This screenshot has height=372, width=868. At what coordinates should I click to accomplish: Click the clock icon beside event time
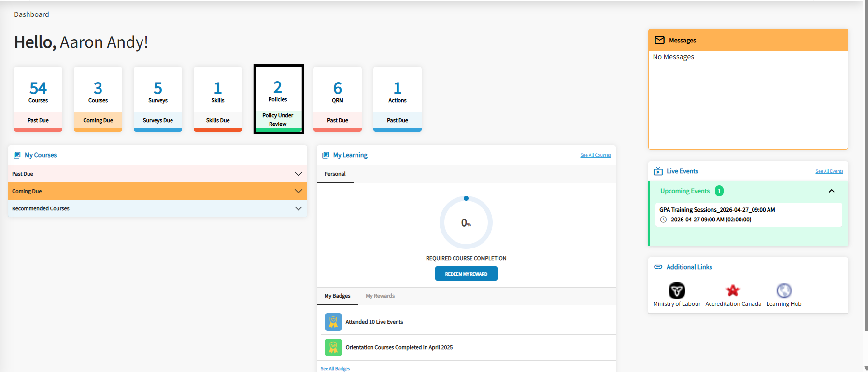coord(664,220)
